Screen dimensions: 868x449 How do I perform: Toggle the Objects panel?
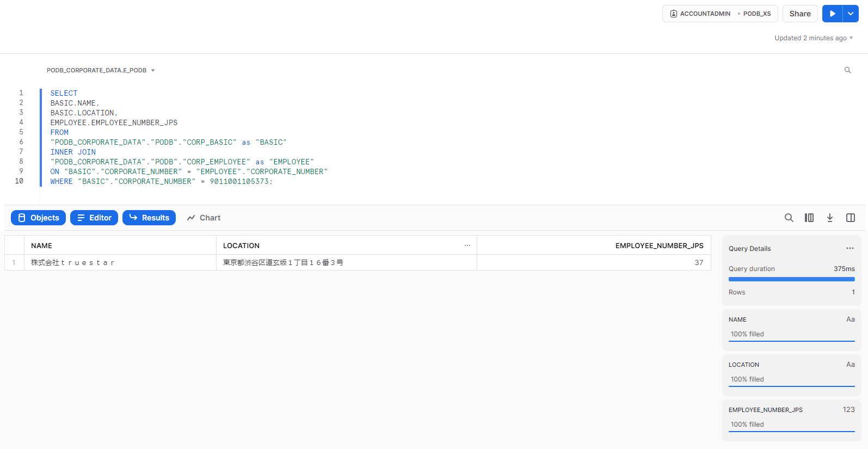click(38, 218)
